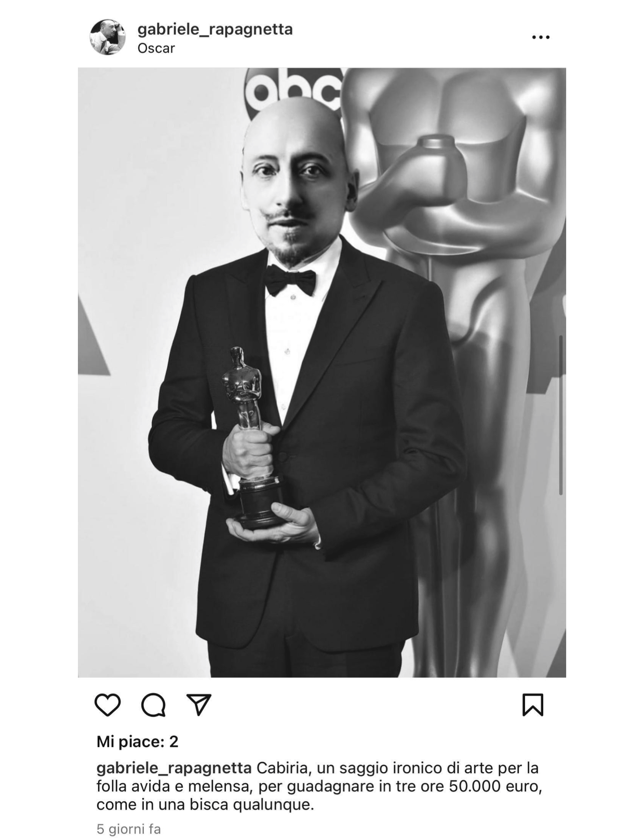644x838 pixels.
Task: Open comments with the speech bubble icon
Action: tap(153, 705)
